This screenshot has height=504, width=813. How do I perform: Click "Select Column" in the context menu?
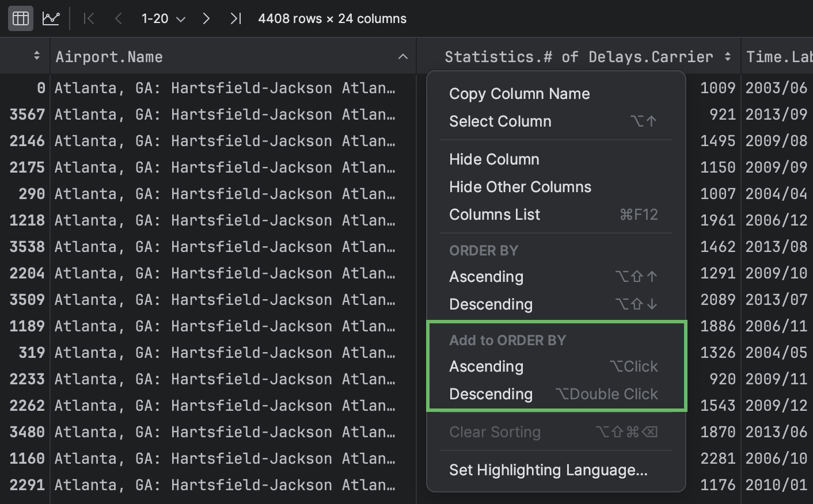pos(500,121)
